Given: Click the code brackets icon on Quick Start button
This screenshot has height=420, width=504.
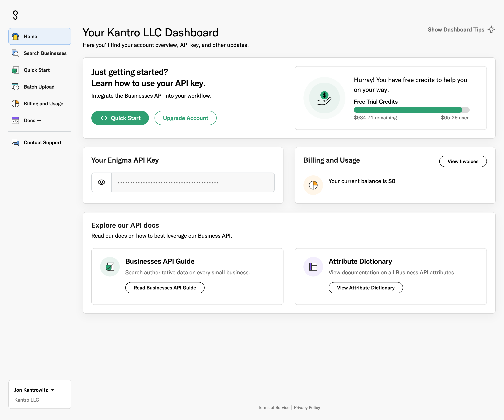Looking at the screenshot, I should tap(104, 118).
